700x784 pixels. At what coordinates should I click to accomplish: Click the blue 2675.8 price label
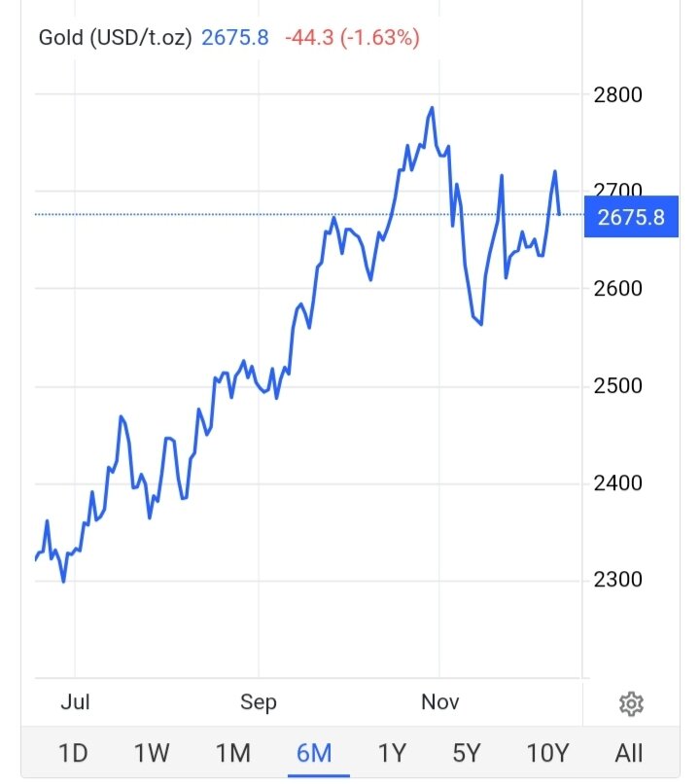[631, 217]
